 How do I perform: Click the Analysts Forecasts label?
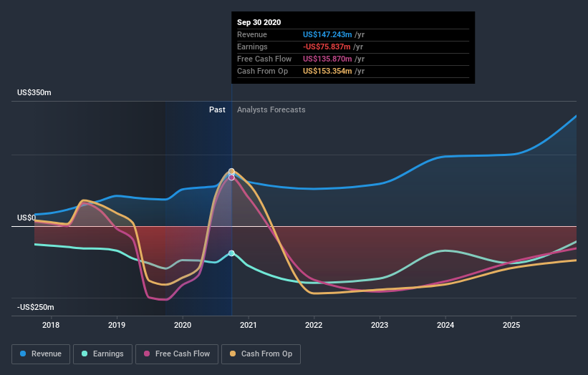click(x=271, y=109)
